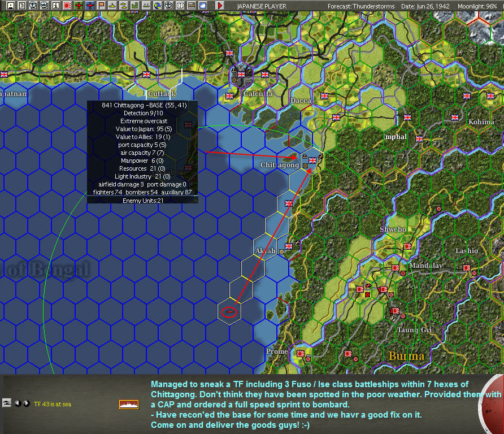Open the info 'i' toolbar icon

pyautogui.click(x=55, y=5)
